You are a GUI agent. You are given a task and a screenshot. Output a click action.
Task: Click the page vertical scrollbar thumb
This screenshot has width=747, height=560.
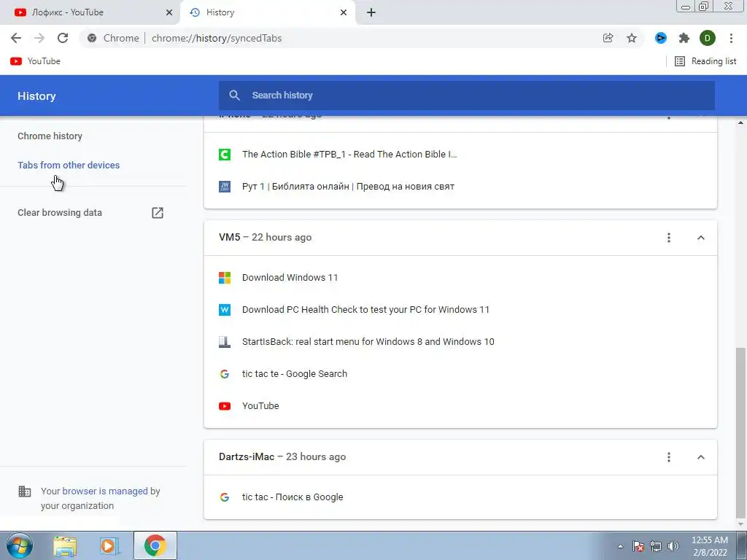tap(740, 432)
